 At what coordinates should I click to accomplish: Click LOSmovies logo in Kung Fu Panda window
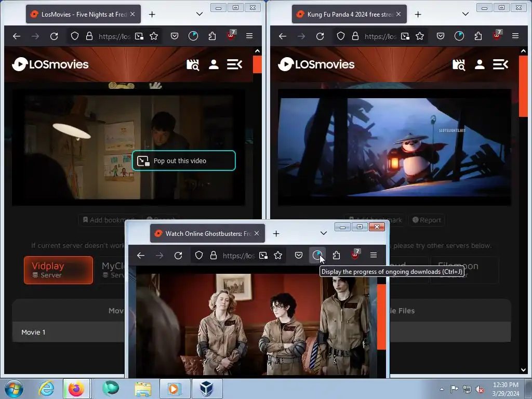pos(316,64)
